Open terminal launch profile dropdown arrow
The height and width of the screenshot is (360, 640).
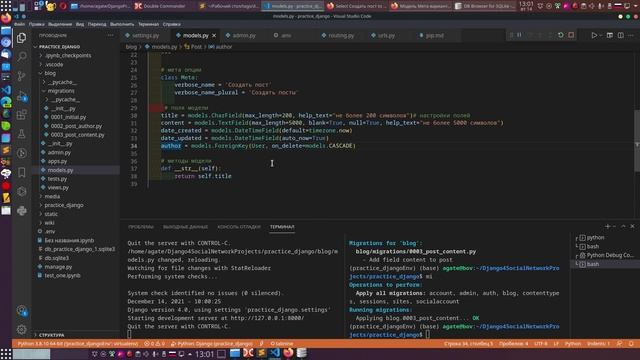tap(614, 226)
